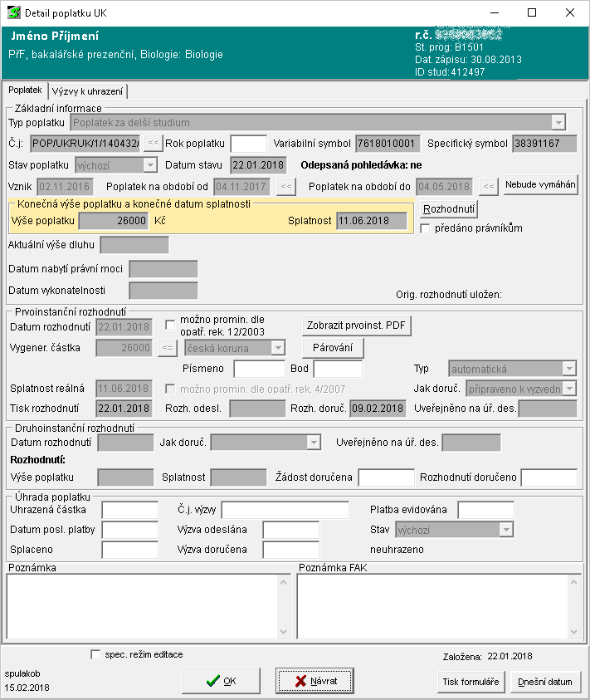
Task: Check možno promin. dle opatř. rek. 12/2003
Action: pyautogui.click(x=170, y=325)
